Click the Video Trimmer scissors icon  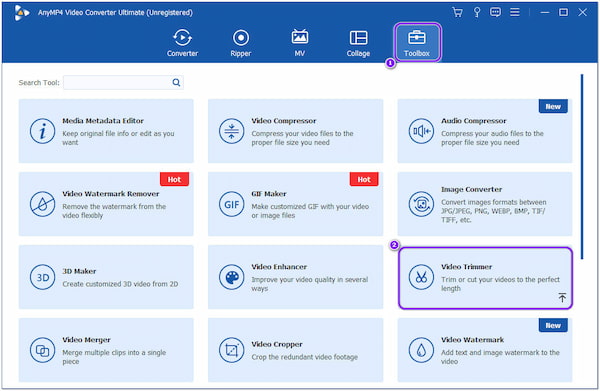click(421, 277)
